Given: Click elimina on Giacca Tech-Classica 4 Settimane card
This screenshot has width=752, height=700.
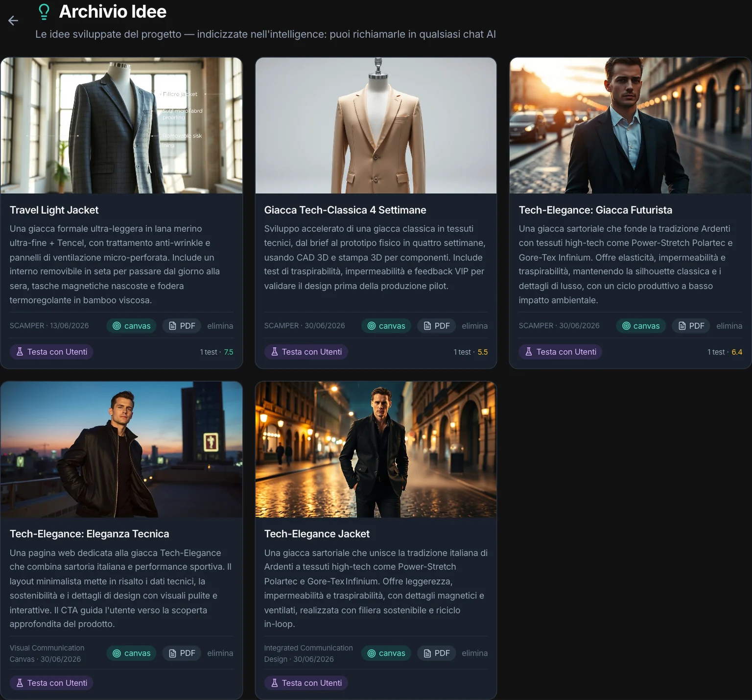Looking at the screenshot, I should click(x=474, y=326).
